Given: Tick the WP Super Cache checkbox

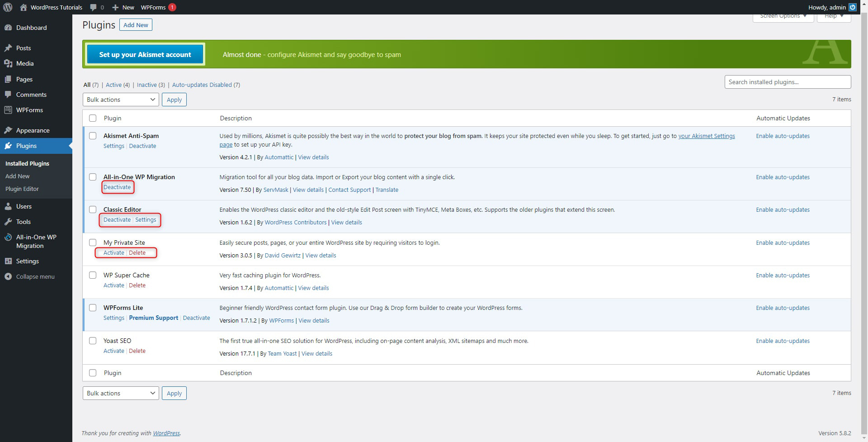Looking at the screenshot, I should click(x=93, y=275).
